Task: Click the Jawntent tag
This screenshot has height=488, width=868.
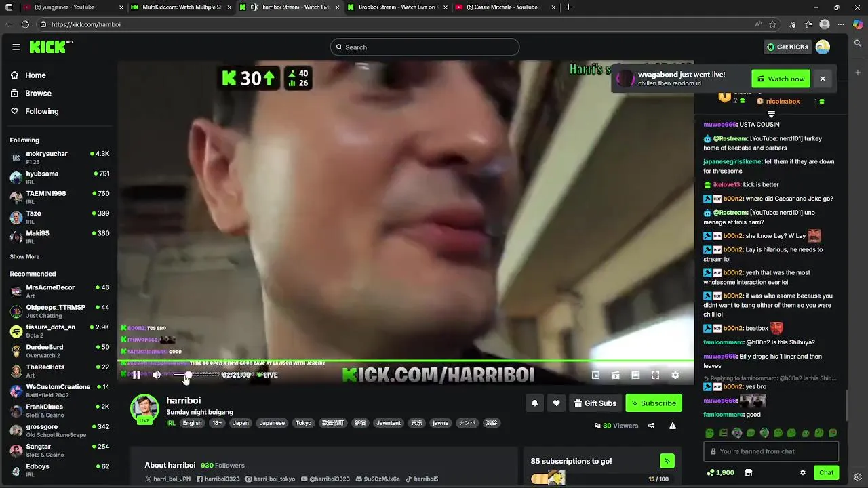Action: point(389,423)
